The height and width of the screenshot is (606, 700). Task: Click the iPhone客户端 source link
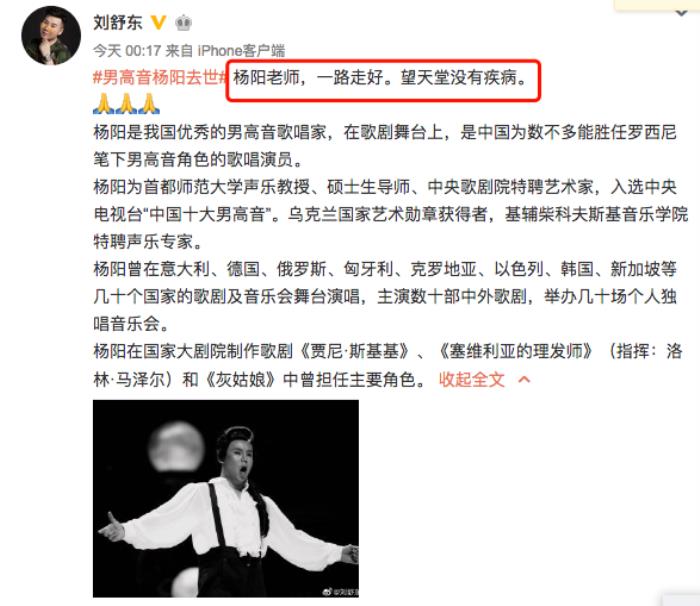point(241,51)
